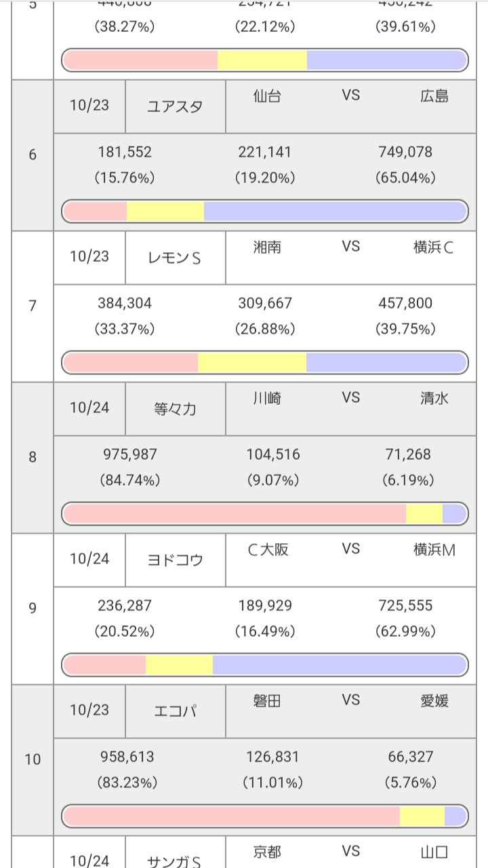Click the 横浜M team name
The width and height of the screenshot is (488, 868).
tap(434, 550)
